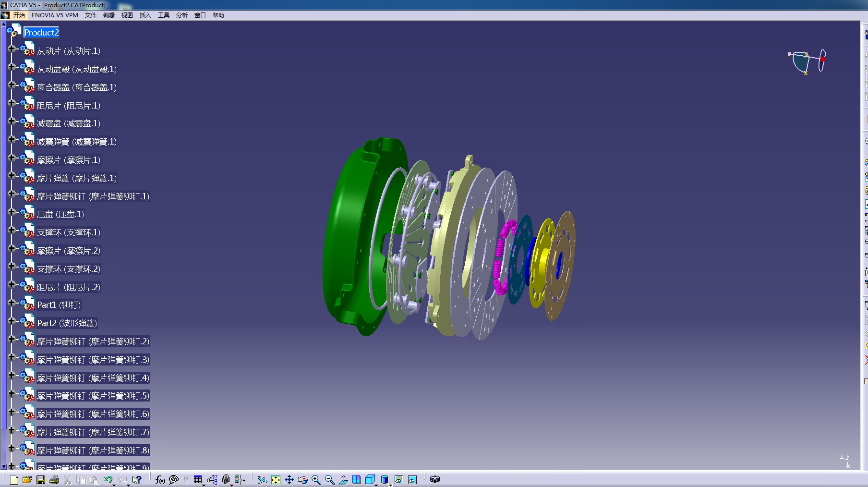Expand the 减震弹簧 (减震弹簧.1) node
868x487 pixels.
tap(12, 139)
